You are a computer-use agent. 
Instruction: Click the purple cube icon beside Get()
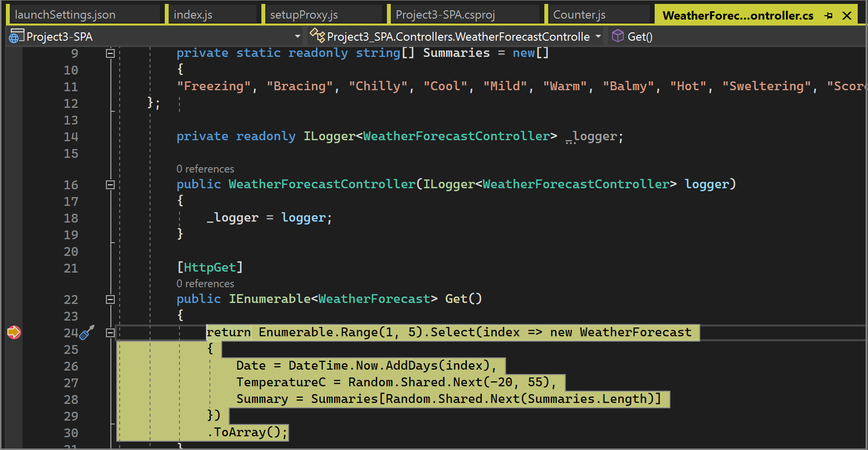coord(617,36)
